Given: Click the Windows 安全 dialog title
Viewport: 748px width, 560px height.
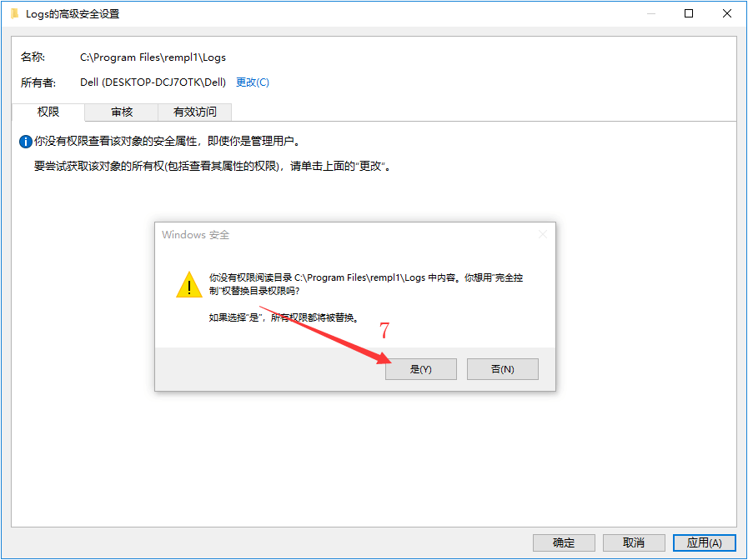Looking at the screenshot, I should (196, 234).
